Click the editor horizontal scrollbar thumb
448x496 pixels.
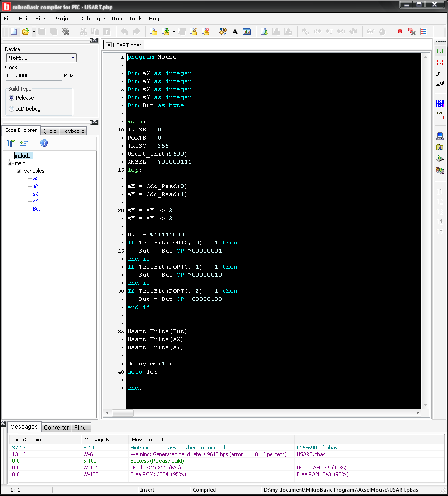point(123,412)
